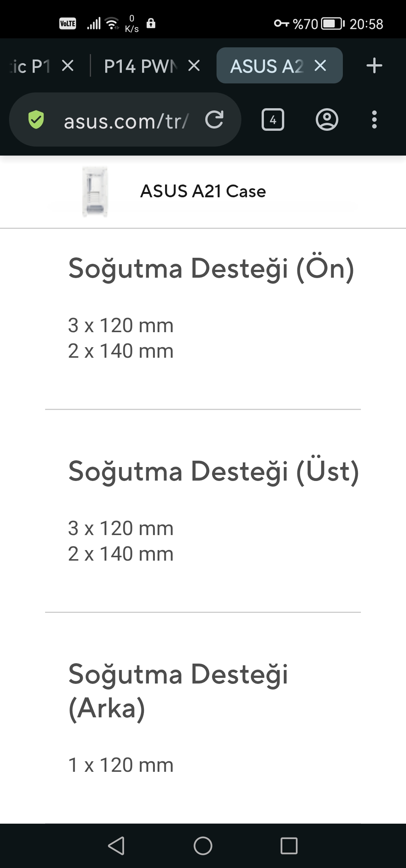Select the ASUS A2 tab
Image resolution: width=406 pixels, height=868 pixels.
267,66
